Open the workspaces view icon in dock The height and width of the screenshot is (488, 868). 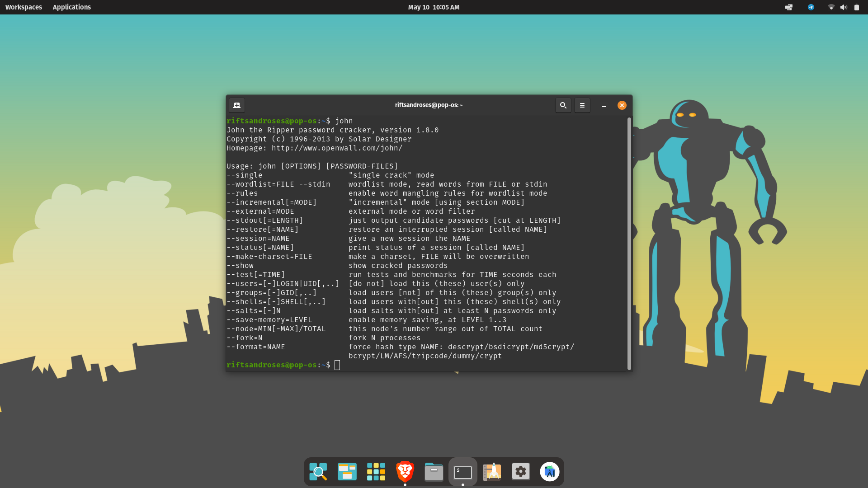[x=347, y=472]
